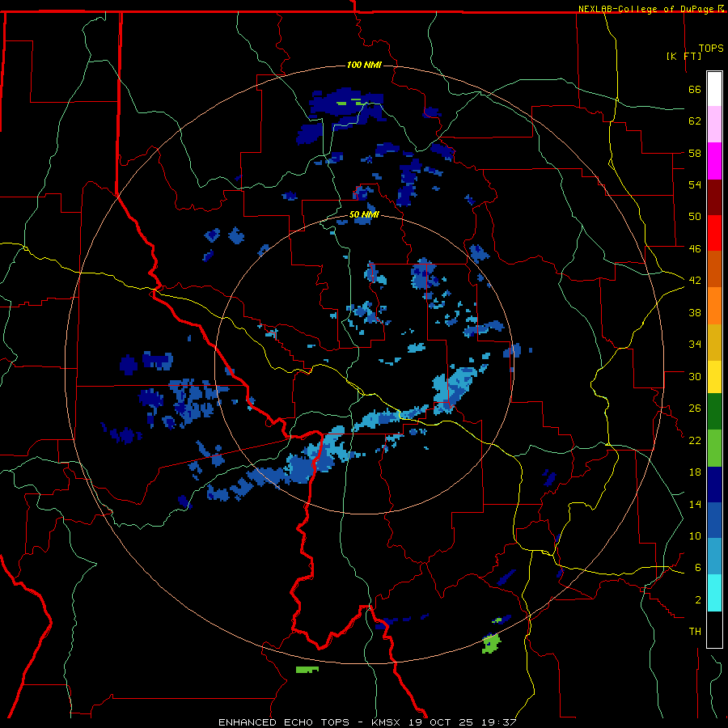Click the TH legend label
Image resolution: width=728 pixels, height=728 pixels.
(695, 632)
